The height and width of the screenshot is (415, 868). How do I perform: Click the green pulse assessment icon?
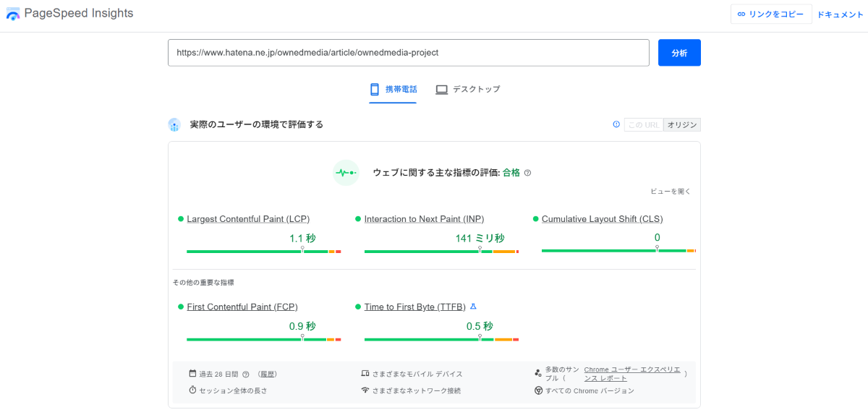346,173
